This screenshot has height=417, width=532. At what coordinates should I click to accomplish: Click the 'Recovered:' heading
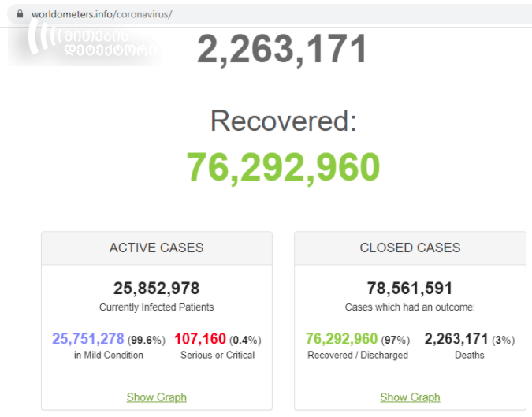283,121
